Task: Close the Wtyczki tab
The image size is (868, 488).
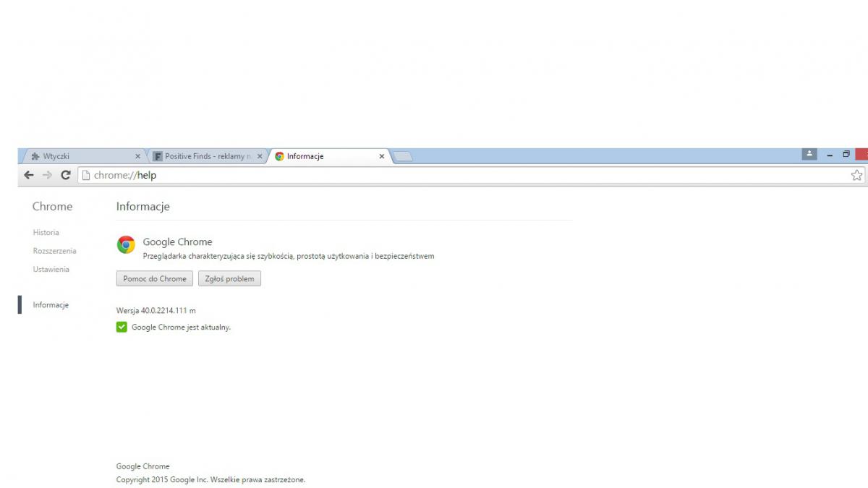Action: coord(138,156)
